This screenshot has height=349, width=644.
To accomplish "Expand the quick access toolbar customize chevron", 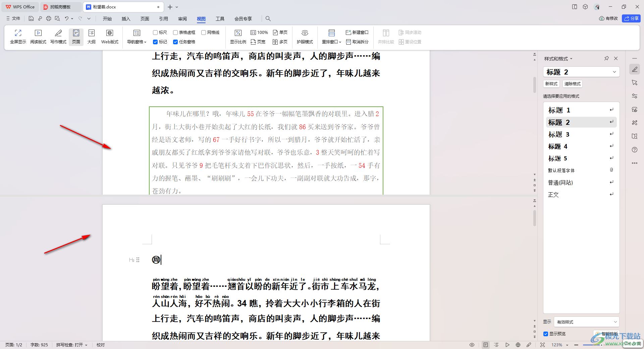I will click(x=89, y=18).
